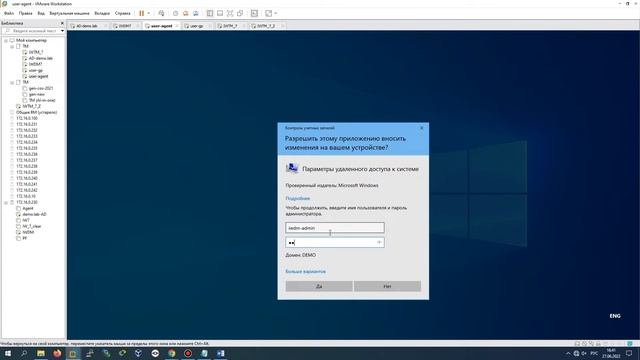Open the Вкладки menu
The height and width of the screenshot is (360, 640).
pos(102,13)
